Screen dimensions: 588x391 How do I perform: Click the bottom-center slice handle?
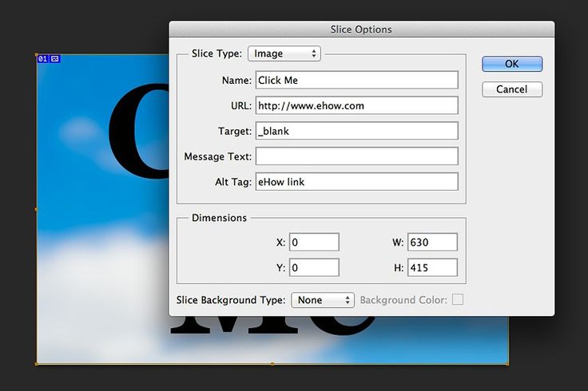click(272, 364)
